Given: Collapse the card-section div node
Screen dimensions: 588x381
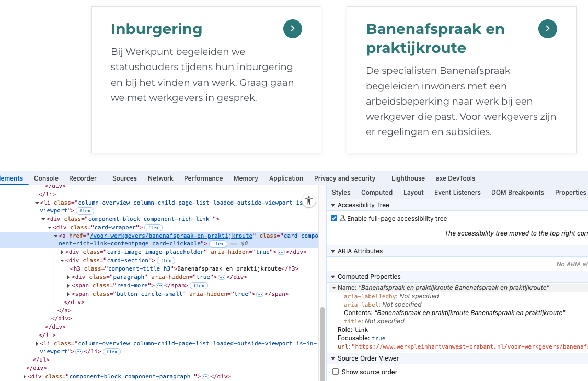Looking at the screenshot, I should point(62,261).
